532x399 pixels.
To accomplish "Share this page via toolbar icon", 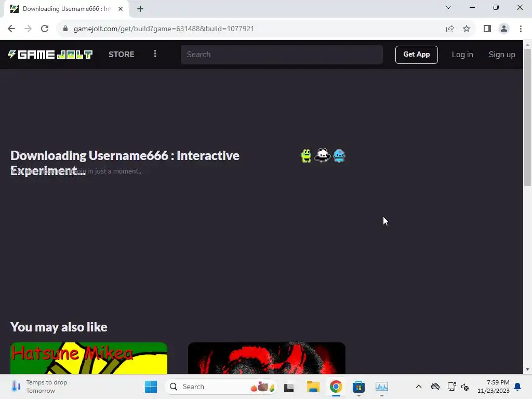I will tap(450, 29).
